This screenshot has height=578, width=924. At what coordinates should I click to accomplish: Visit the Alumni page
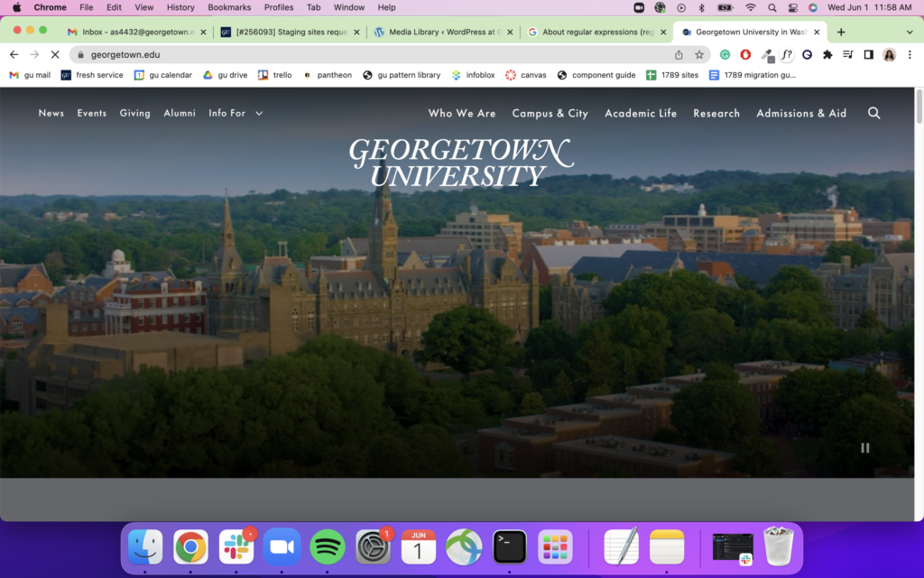pos(180,113)
